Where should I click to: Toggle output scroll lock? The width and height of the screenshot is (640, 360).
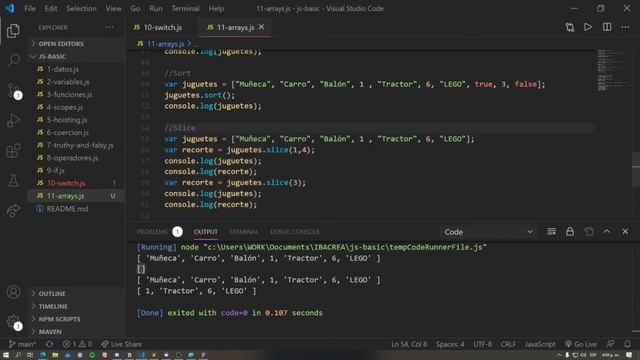[x=570, y=231]
